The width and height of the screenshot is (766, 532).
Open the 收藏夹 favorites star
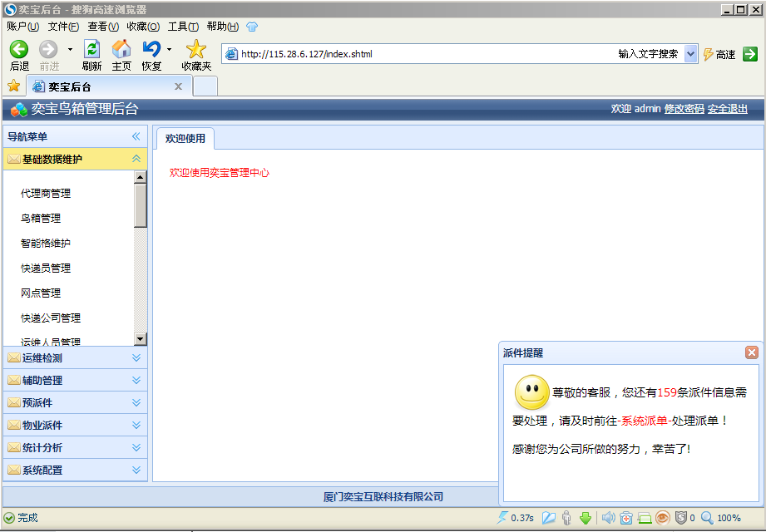pos(196,49)
